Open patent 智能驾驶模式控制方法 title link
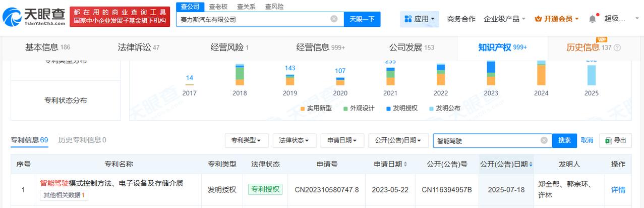The width and height of the screenshot is (644, 208). click(111, 183)
